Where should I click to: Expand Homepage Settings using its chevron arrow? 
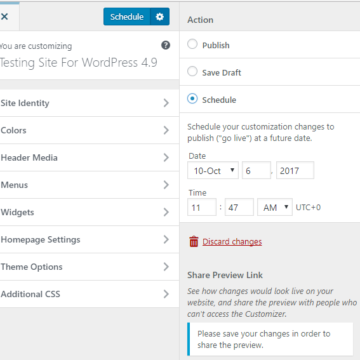166,240
